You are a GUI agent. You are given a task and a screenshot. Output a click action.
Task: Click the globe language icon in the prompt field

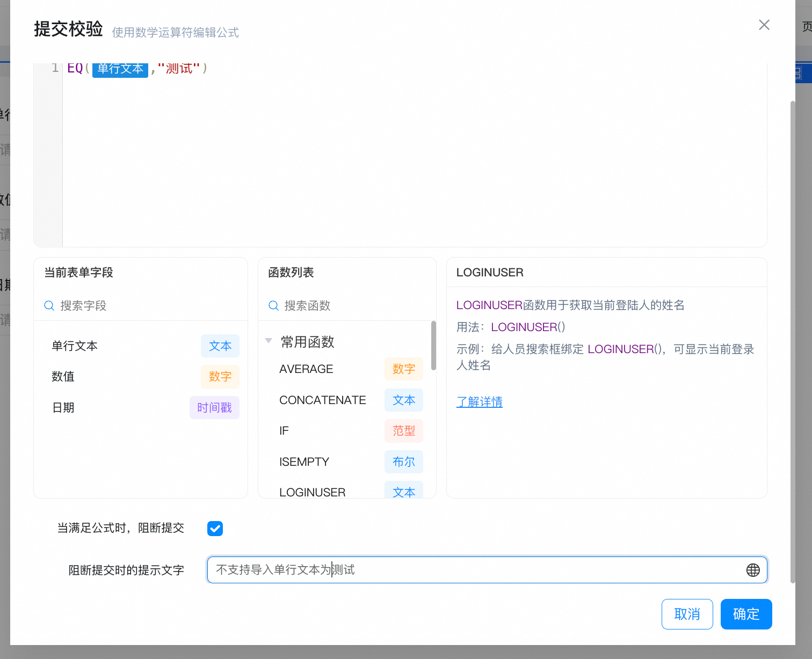pos(753,570)
